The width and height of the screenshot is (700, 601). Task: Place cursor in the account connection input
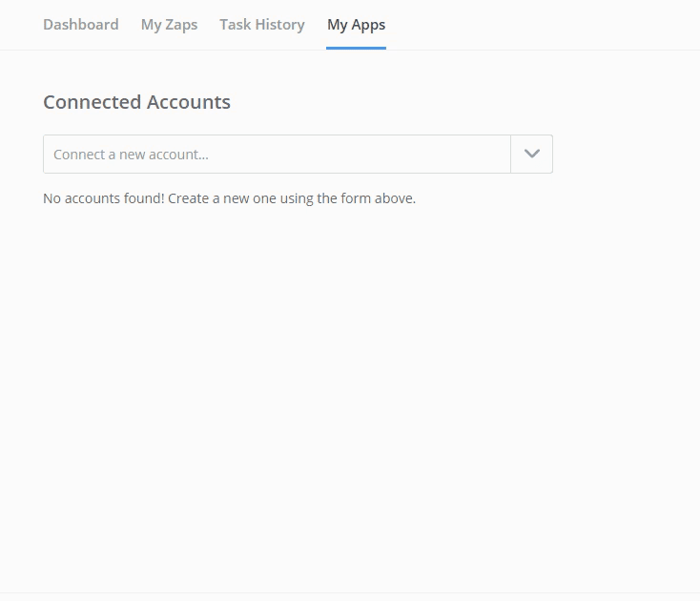click(277, 155)
